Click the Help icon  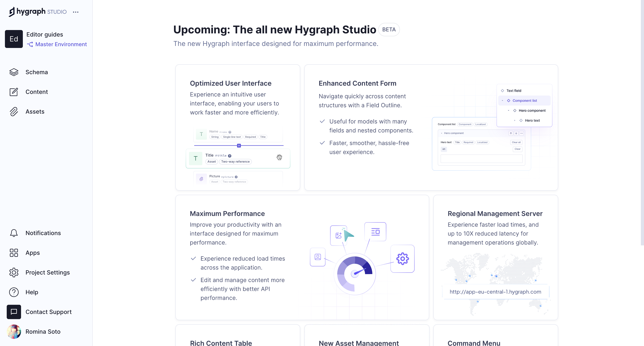click(15, 292)
